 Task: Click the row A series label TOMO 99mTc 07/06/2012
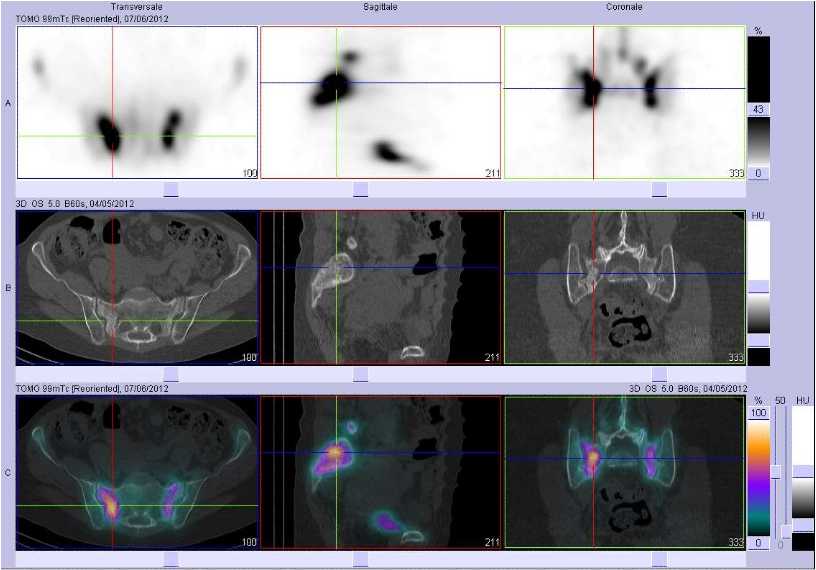(x=92, y=19)
